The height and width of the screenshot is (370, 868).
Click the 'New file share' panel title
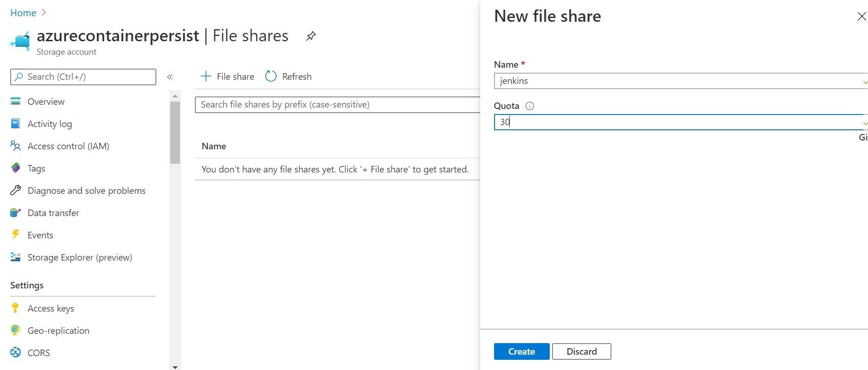[547, 16]
